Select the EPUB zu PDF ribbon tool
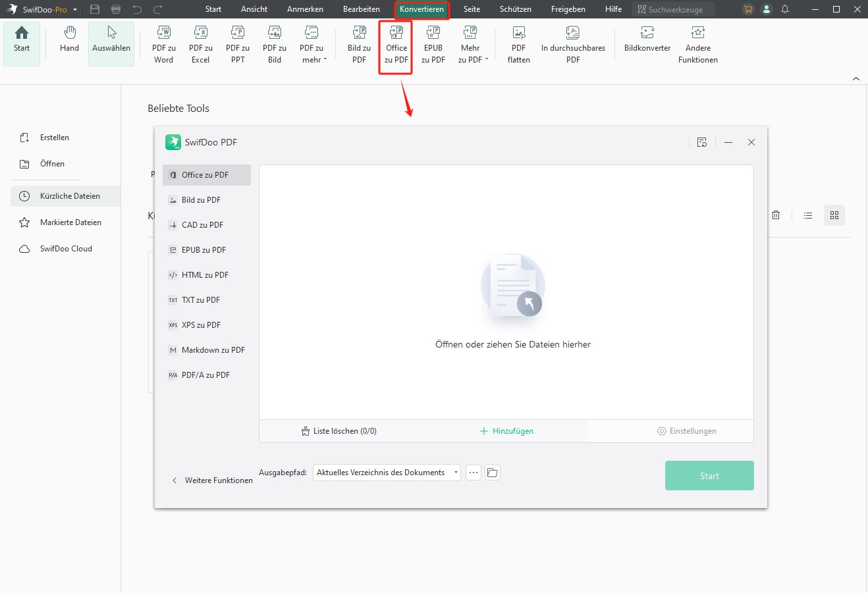The height and width of the screenshot is (593, 868). click(433, 45)
